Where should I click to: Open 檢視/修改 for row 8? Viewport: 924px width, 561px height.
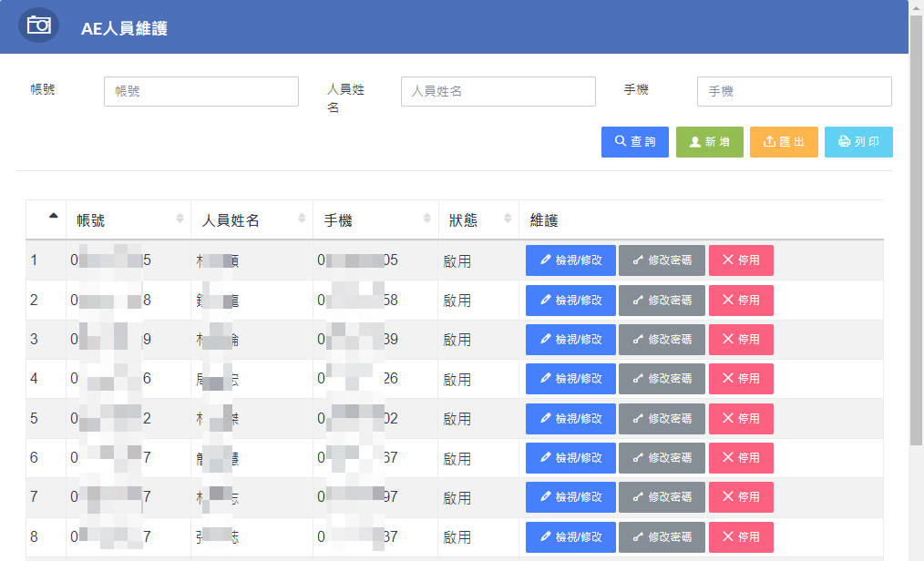[570, 536]
